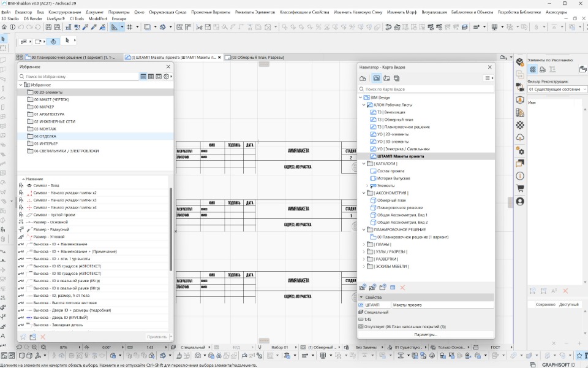Open 00 Планировочное решение (1 вариант) view
This screenshot has width=588, height=368.
[x=412, y=237]
